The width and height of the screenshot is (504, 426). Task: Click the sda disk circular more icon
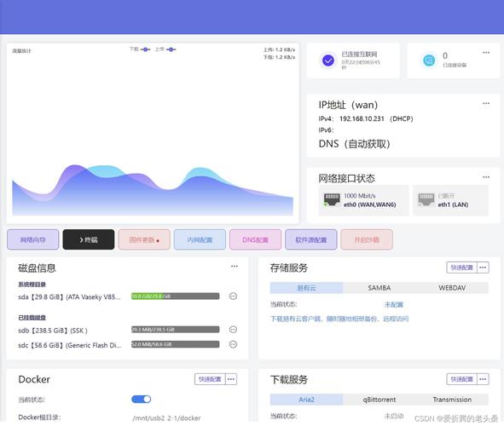coord(233,296)
